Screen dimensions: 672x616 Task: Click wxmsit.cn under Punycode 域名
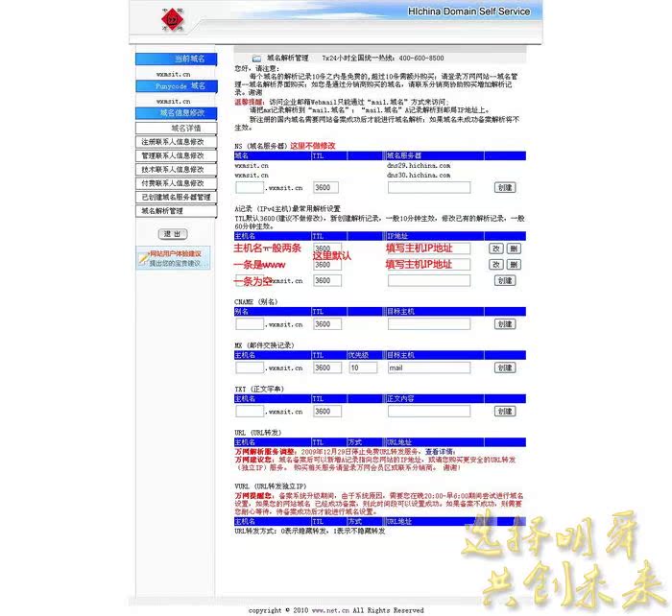click(173, 102)
